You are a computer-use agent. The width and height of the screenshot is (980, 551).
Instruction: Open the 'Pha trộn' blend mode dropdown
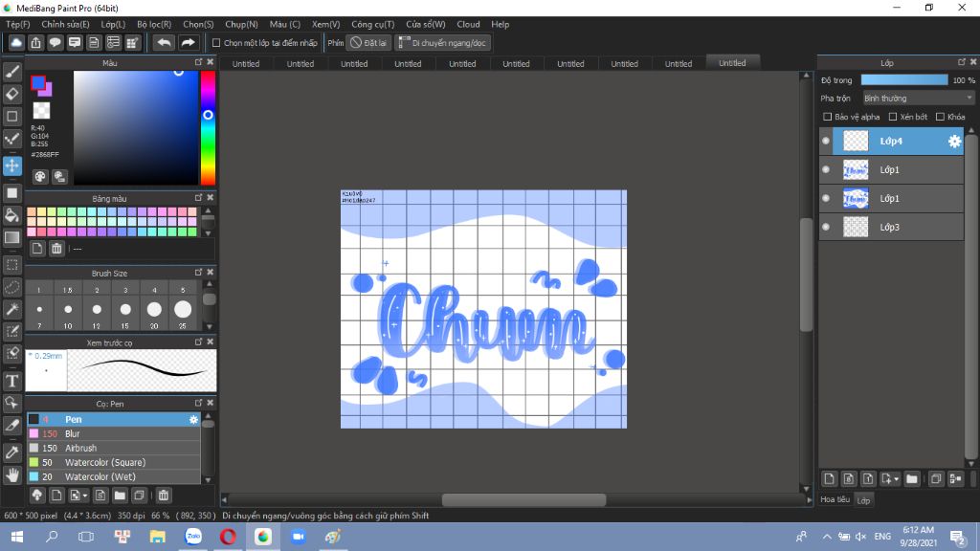918,99
